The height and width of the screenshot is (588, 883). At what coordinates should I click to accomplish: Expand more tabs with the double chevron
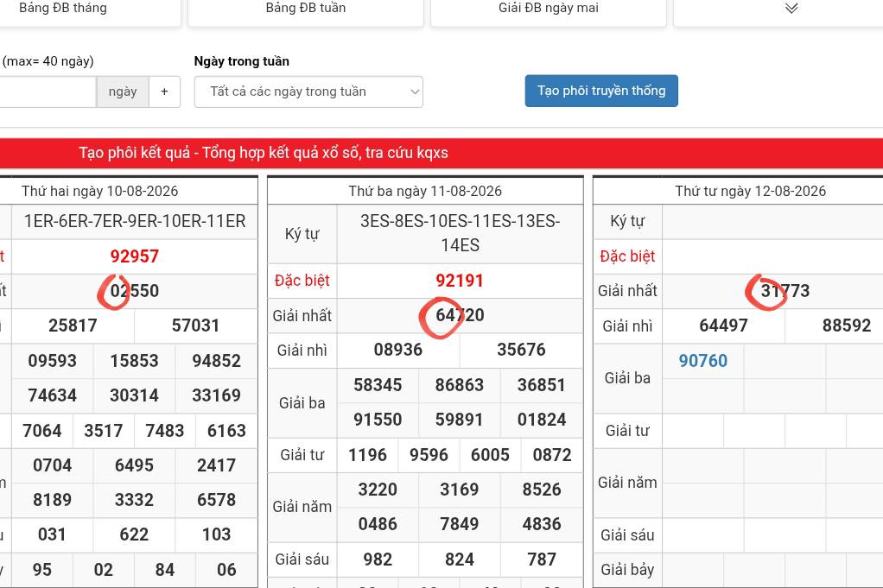click(x=791, y=8)
